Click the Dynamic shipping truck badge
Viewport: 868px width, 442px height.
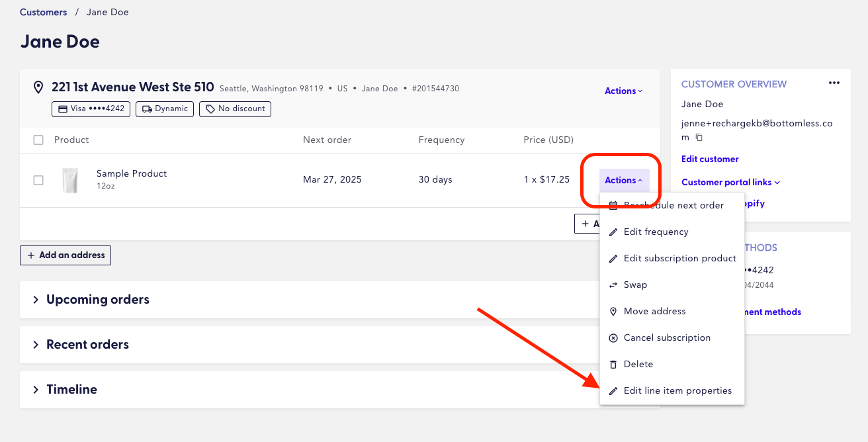165,109
